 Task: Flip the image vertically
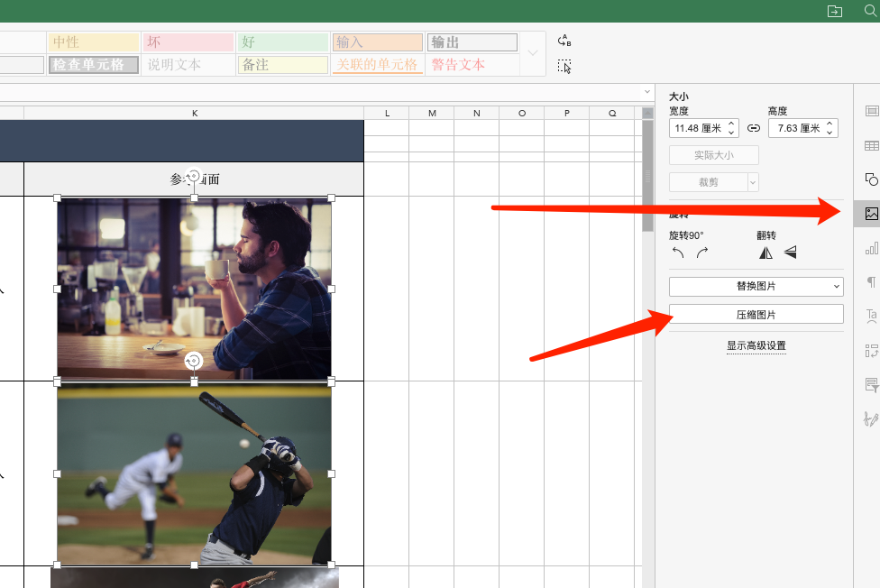click(x=790, y=253)
